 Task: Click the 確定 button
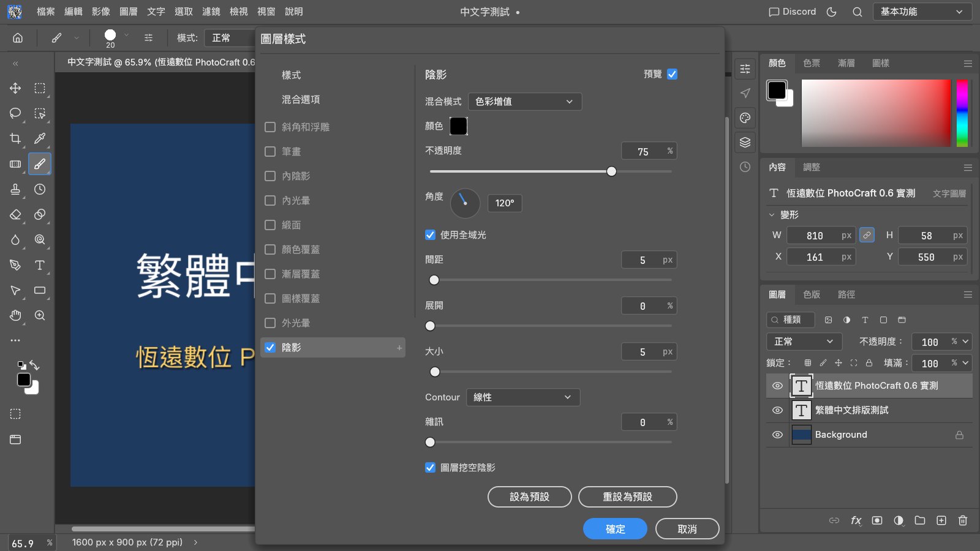(615, 529)
